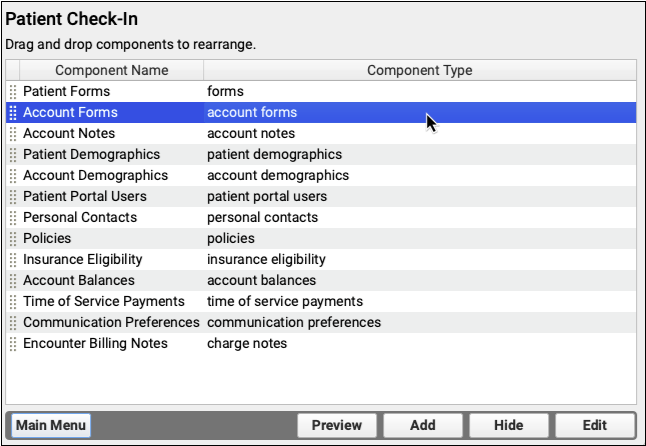Return to the Main Menu
The height and width of the screenshot is (446, 646).
tap(50, 425)
